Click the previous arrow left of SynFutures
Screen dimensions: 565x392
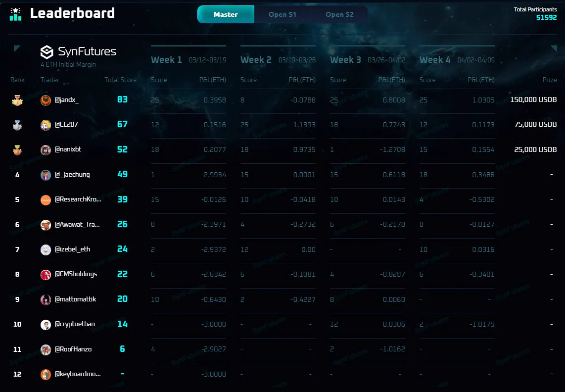click(x=17, y=49)
